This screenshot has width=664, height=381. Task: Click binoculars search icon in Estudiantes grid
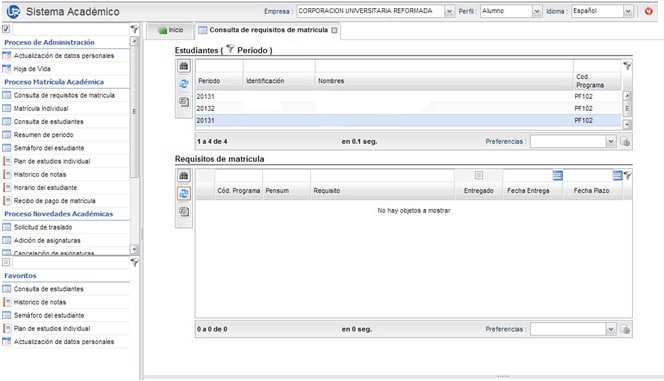184,66
